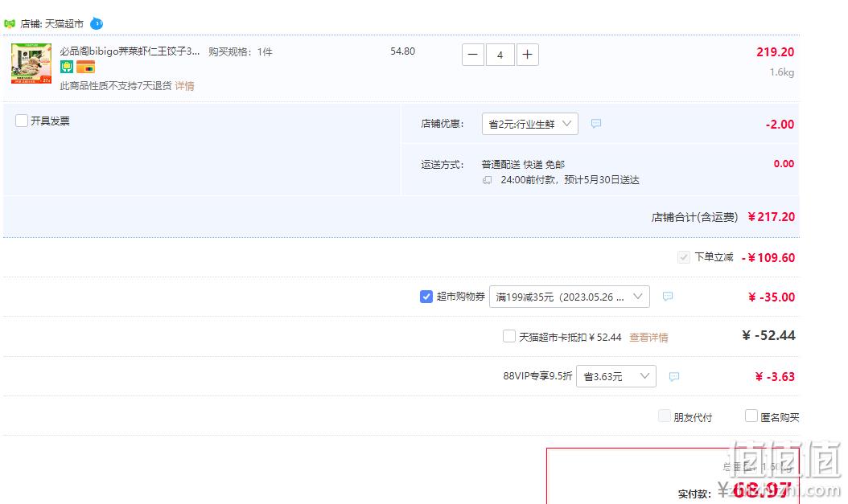Focus the quantity field showing 4
Screen dimensions: 848x504
coord(500,55)
